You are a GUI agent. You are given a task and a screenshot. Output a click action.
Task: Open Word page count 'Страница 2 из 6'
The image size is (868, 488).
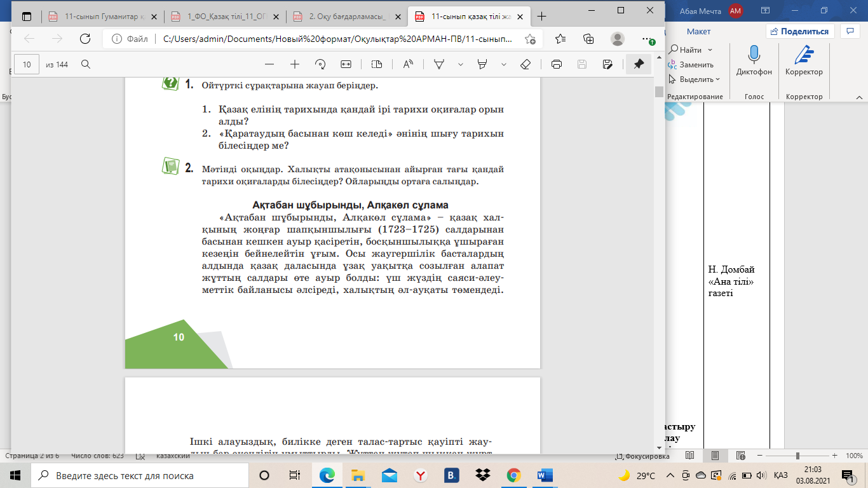tap(32, 456)
